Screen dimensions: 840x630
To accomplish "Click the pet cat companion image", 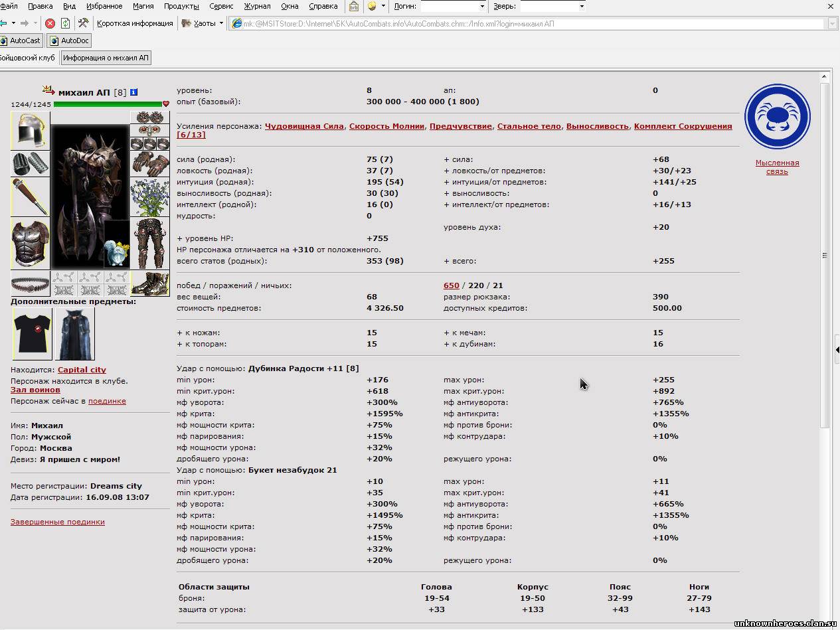I will pos(117,244).
